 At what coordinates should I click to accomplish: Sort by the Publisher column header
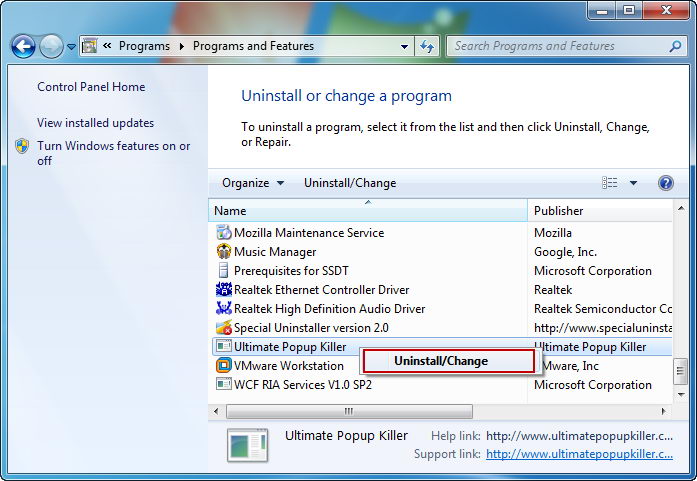(600, 210)
